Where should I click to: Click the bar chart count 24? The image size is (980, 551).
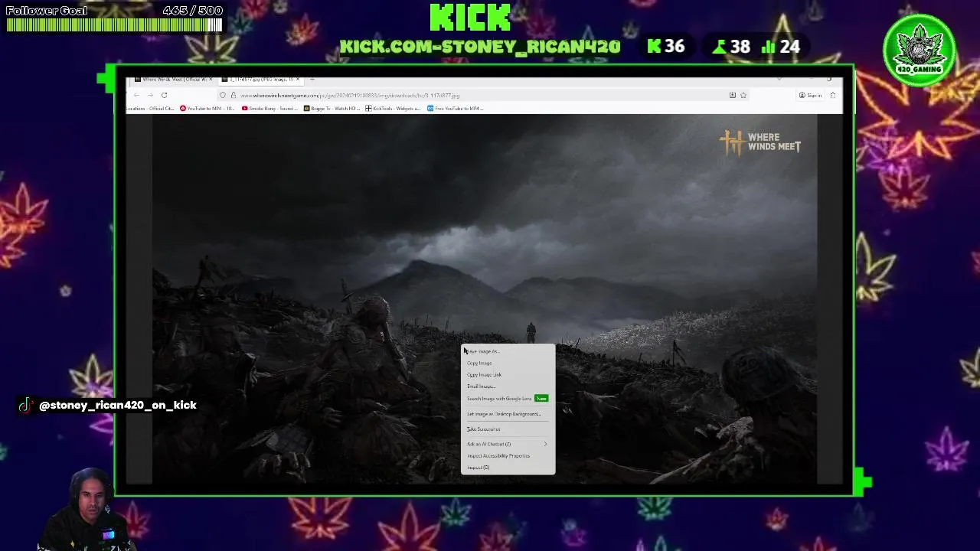click(x=781, y=47)
